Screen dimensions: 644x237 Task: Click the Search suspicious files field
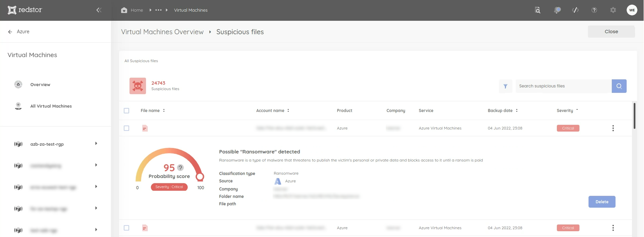563,86
